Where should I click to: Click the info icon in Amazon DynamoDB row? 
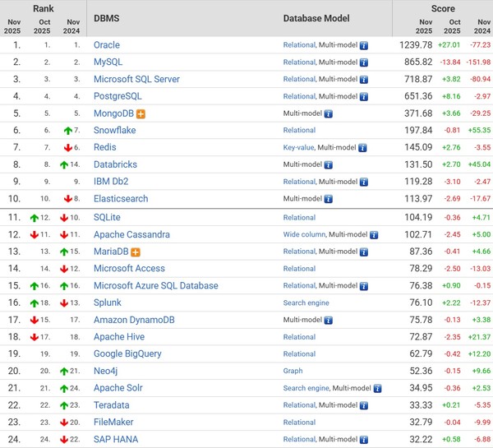[x=329, y=321]
